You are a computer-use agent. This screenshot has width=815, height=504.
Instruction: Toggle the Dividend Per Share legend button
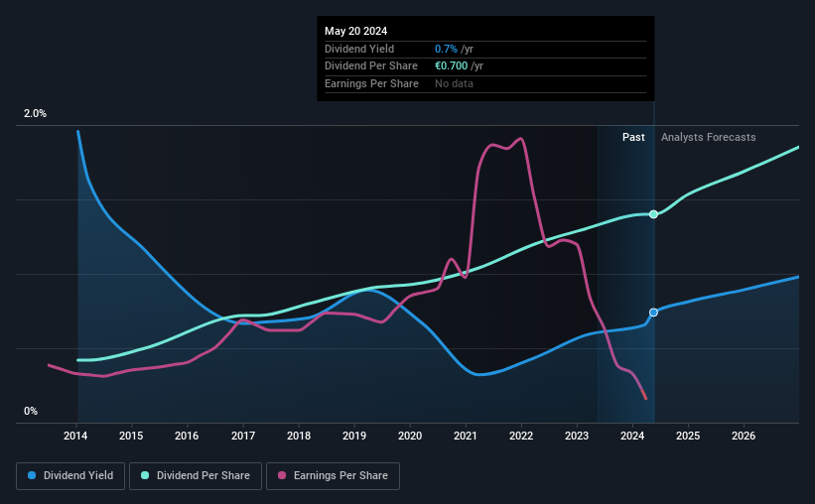click(x=196, y=476)
